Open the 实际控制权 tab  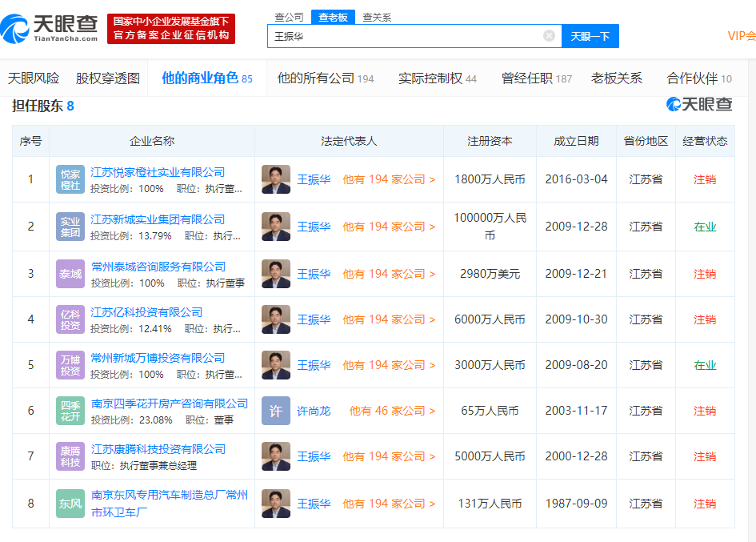pos(438,78)
